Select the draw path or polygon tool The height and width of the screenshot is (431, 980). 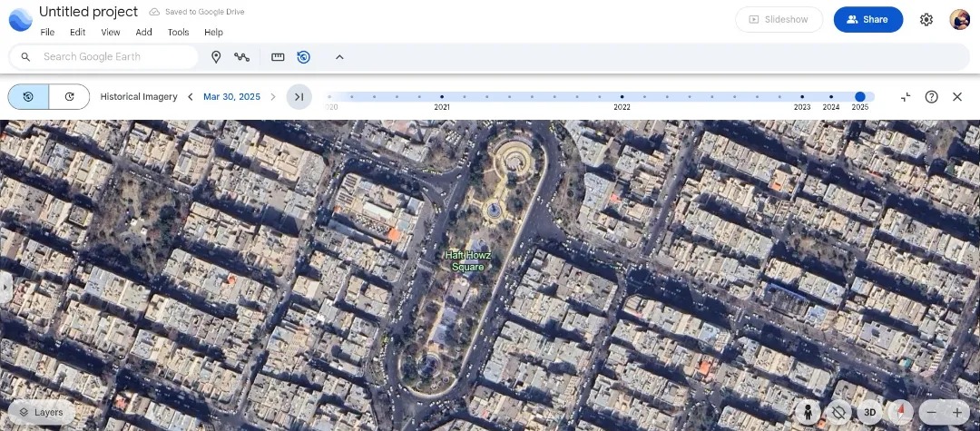(x=242, y=57)
